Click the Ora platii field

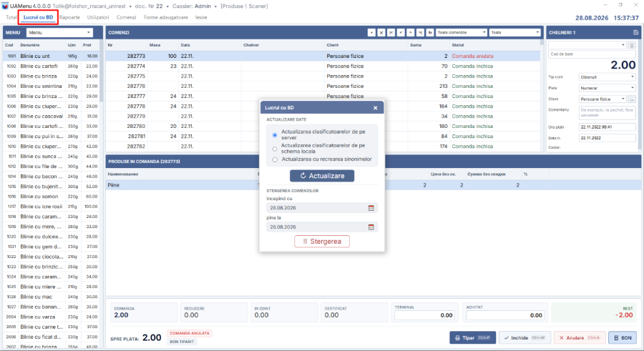608,127
